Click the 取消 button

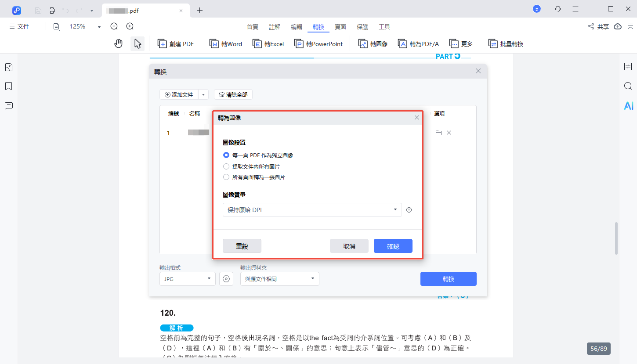click(349, 246)
